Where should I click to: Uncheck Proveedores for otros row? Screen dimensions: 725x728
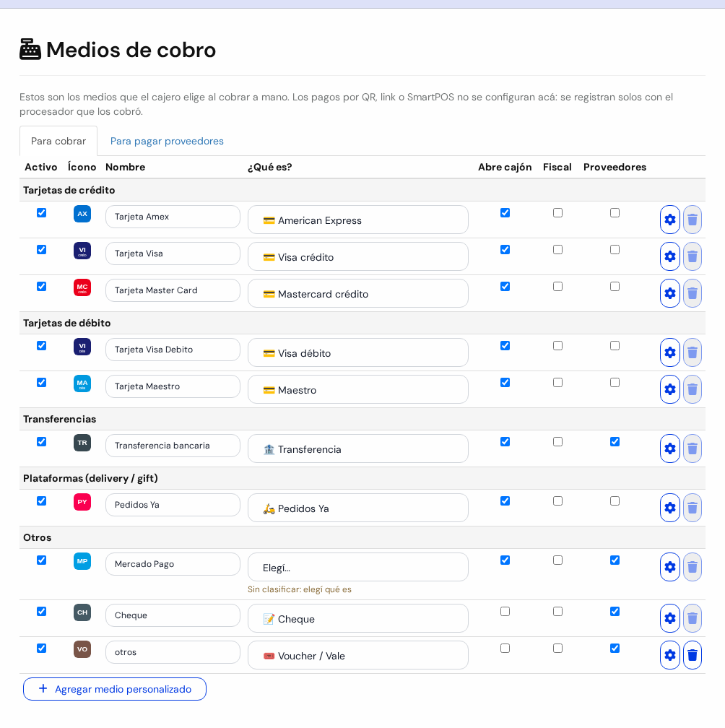click(615, 648)
